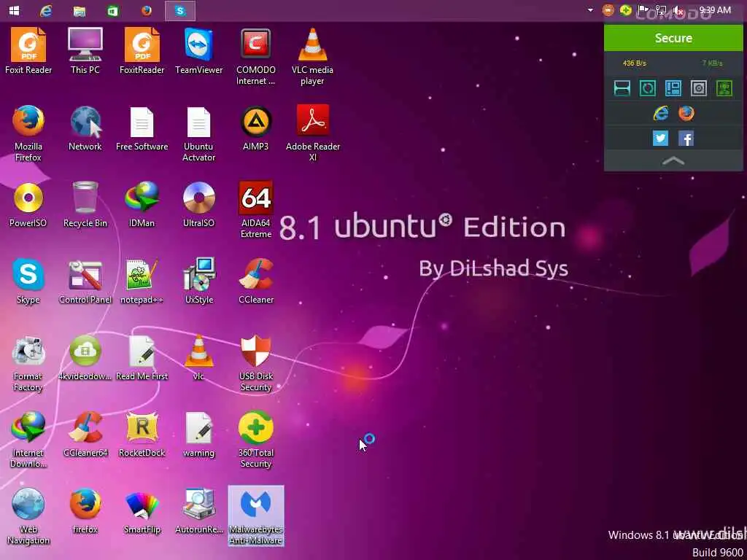Select Malwarebytes Anti-Malware icon
This screenshot has height=560, width=747.
pos(256,516)
